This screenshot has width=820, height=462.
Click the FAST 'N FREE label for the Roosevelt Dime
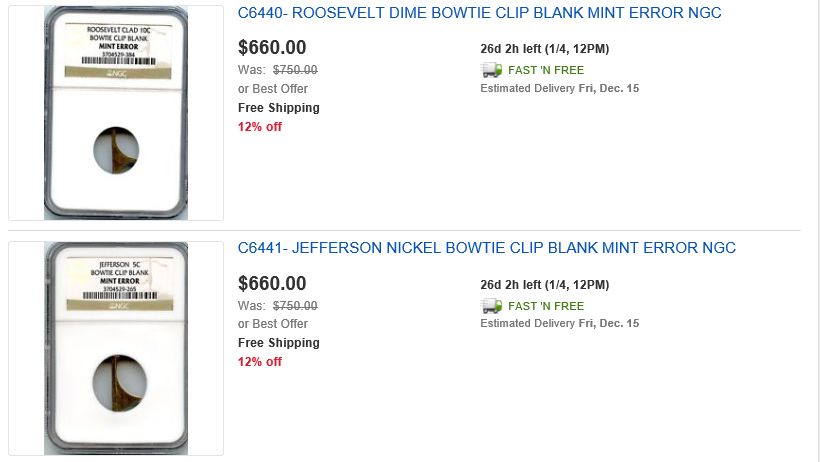click(x=546, y=70)
